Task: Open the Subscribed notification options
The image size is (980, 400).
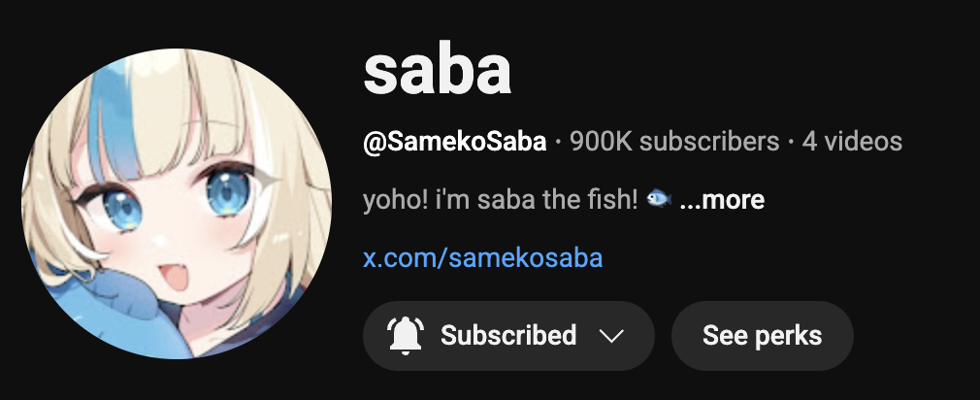Action: coord(508,336)
